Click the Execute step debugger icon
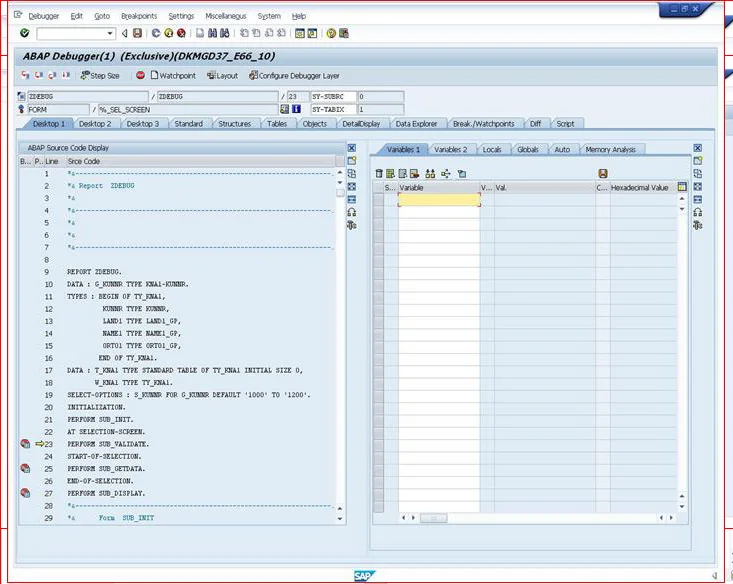 [x=39, y=75]
